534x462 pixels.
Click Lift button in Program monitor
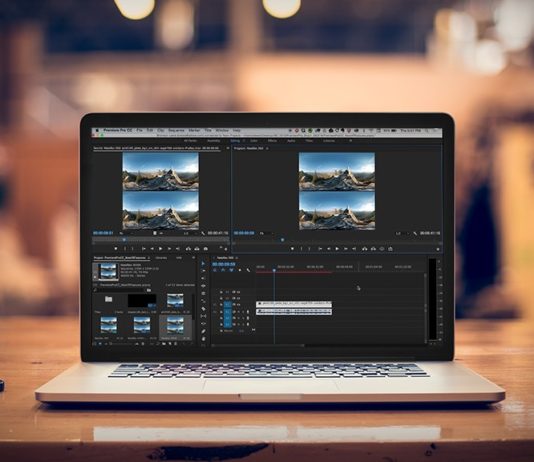click(x=365, y=249)
